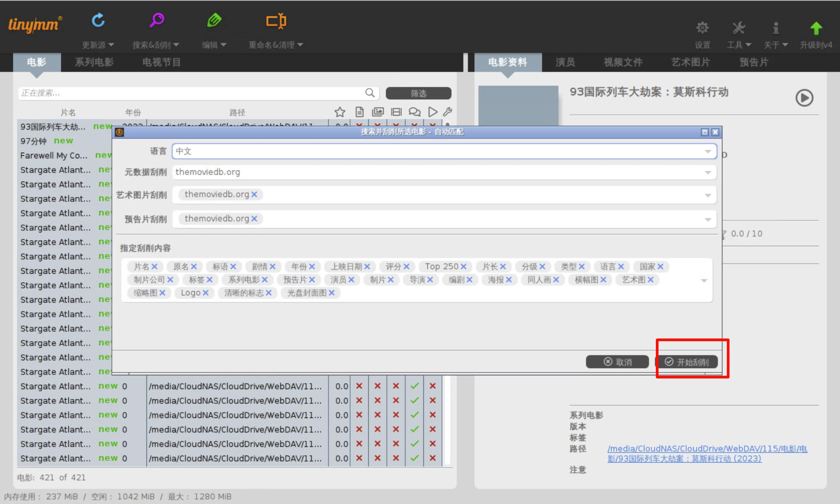Remove the 片名 tag from scrape content

(x=154, y=267)
